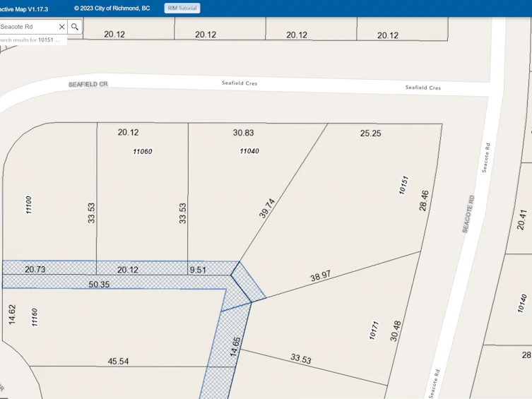The width and height of the screenshot is (532, 399).
Task: Click the 25.25 lot dimension
Action: point(370,133)
